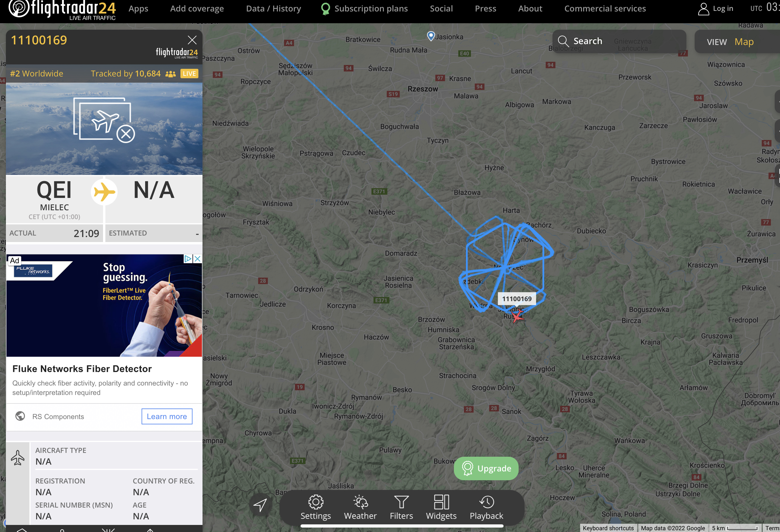Open AdChoices info icon on ad

coord(188,259)
